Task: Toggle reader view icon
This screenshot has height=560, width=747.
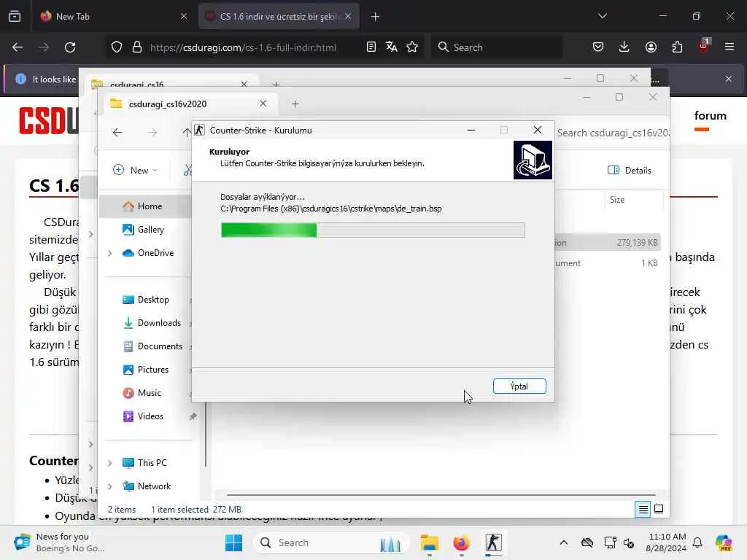Action: 371,47
